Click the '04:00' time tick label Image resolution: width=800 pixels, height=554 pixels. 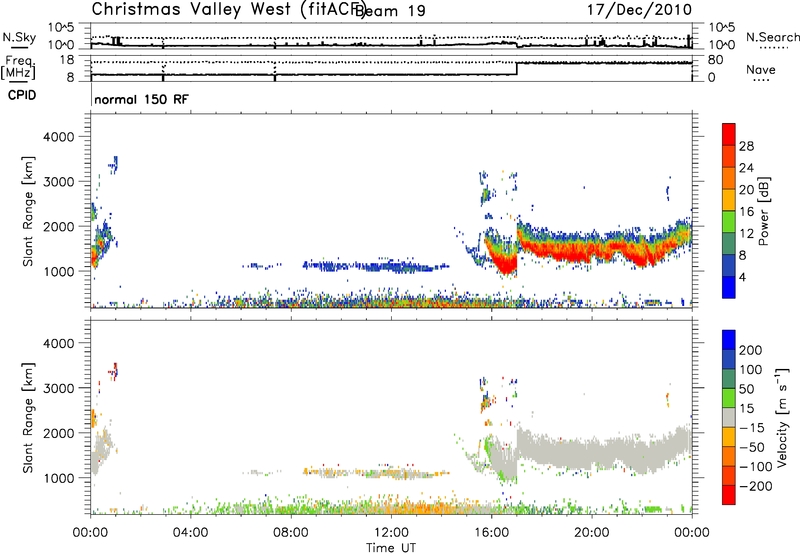[x=190, y=533]
